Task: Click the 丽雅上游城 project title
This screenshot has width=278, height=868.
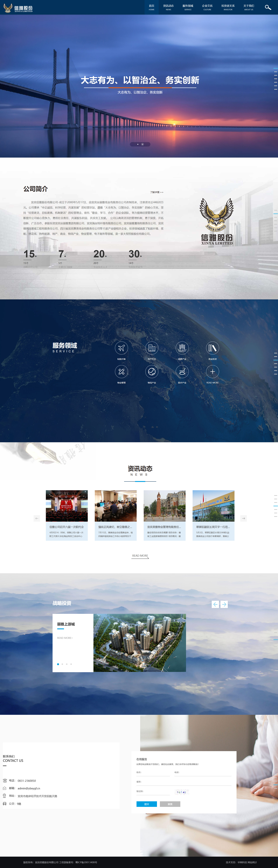Action: click(66, 624)
